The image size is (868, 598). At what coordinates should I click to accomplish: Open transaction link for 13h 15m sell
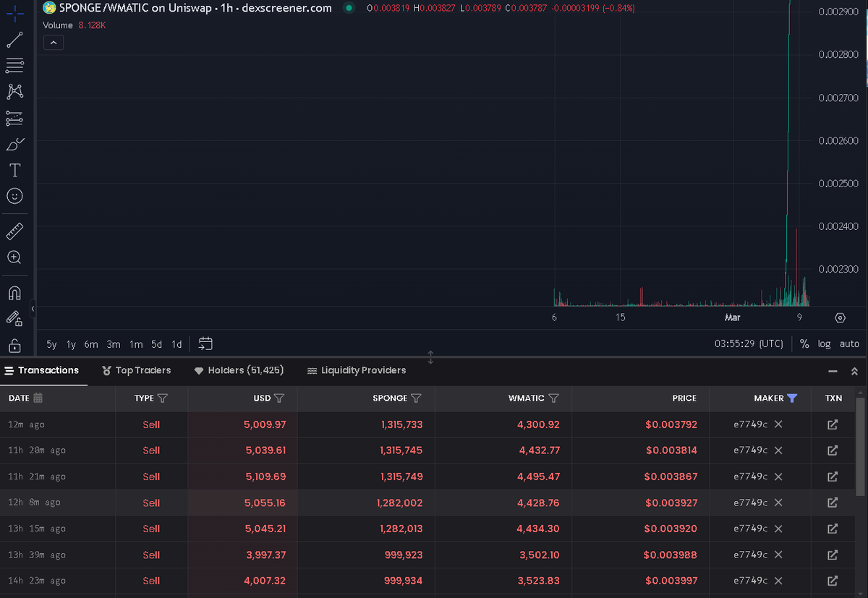point(833,529)
